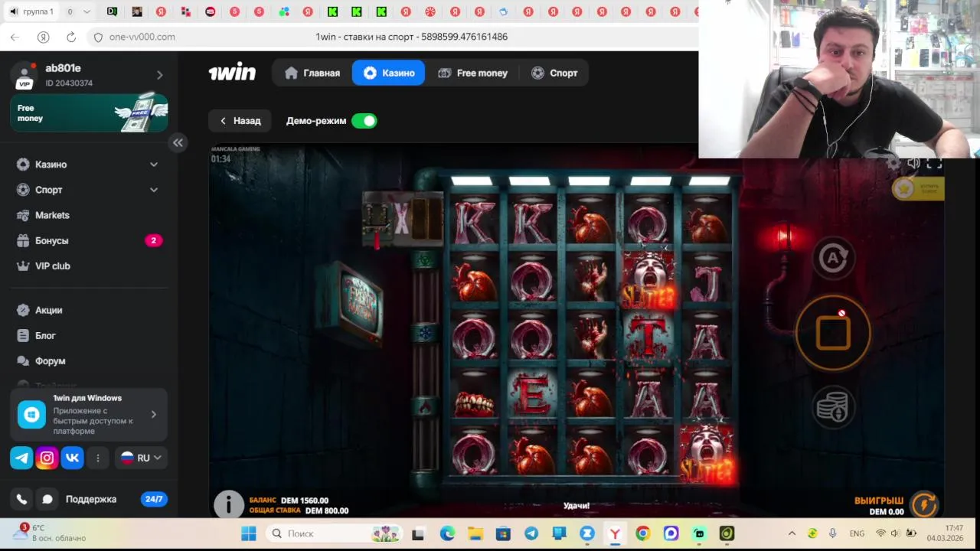Open the bet coins button
Image resolution: width=980 pixels, height=551 pixels.
click(x=833, y=406)
